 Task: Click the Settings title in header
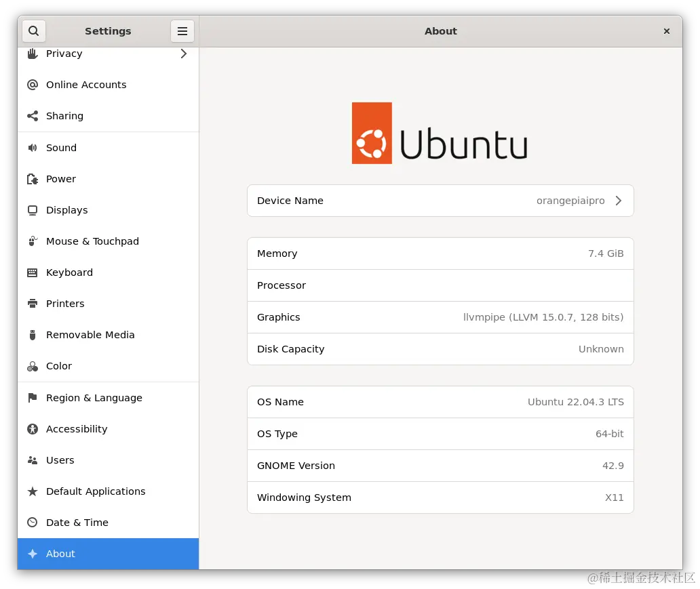click(x=108, y=31)
